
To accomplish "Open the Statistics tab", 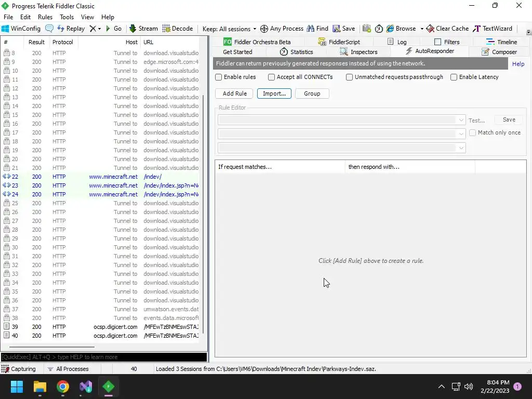I will (296, 52).
